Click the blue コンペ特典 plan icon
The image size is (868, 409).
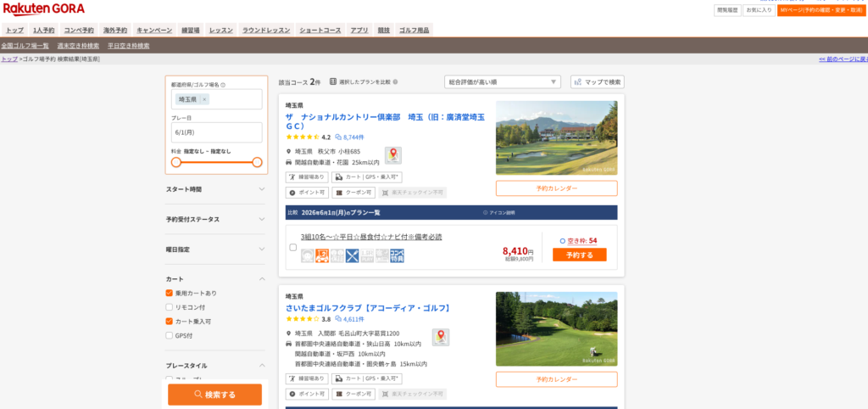[398, 256]
